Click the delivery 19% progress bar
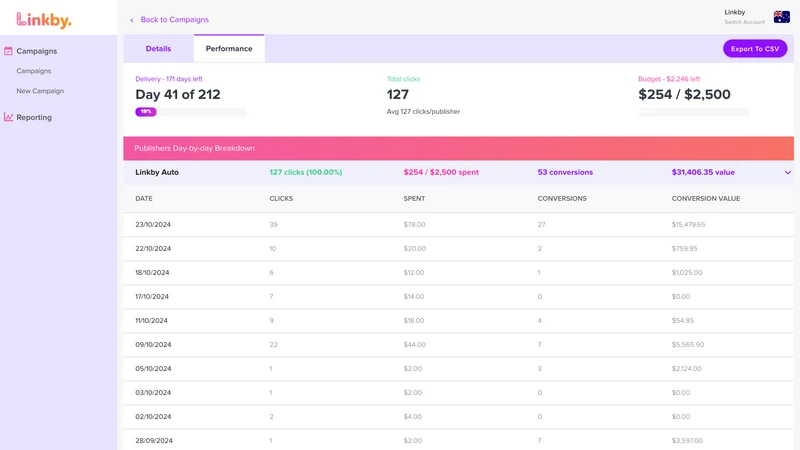 click(191, 112)
